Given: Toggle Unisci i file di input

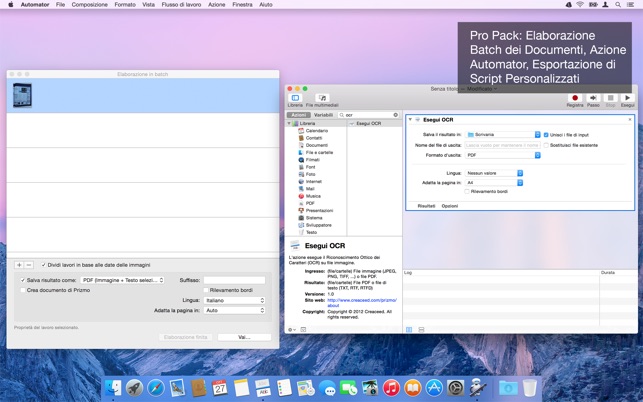Looking at the screenshot, I should pos(546,135).
